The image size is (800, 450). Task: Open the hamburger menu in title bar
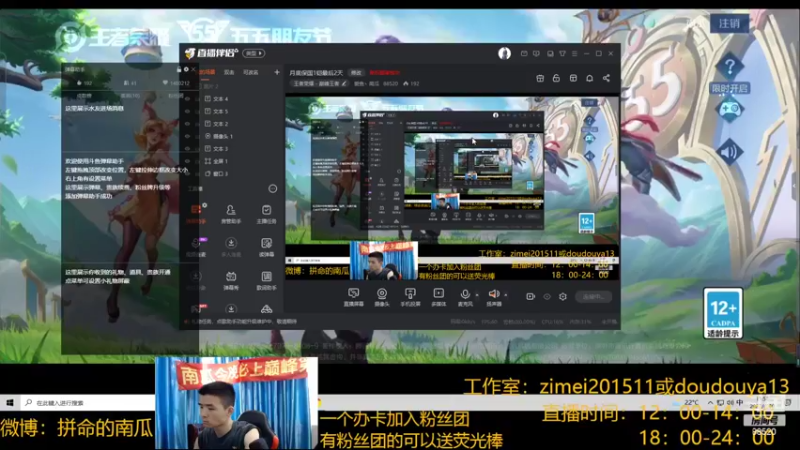(574, 53)
